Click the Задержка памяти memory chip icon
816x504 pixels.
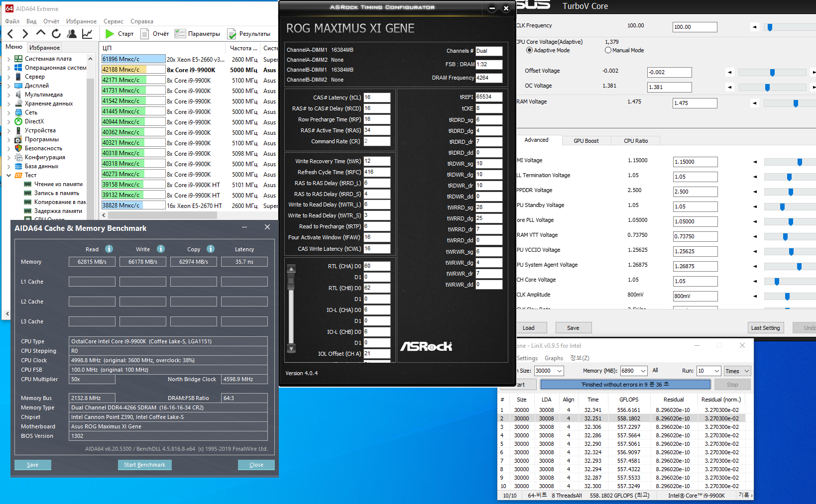(x=28, y=211)
